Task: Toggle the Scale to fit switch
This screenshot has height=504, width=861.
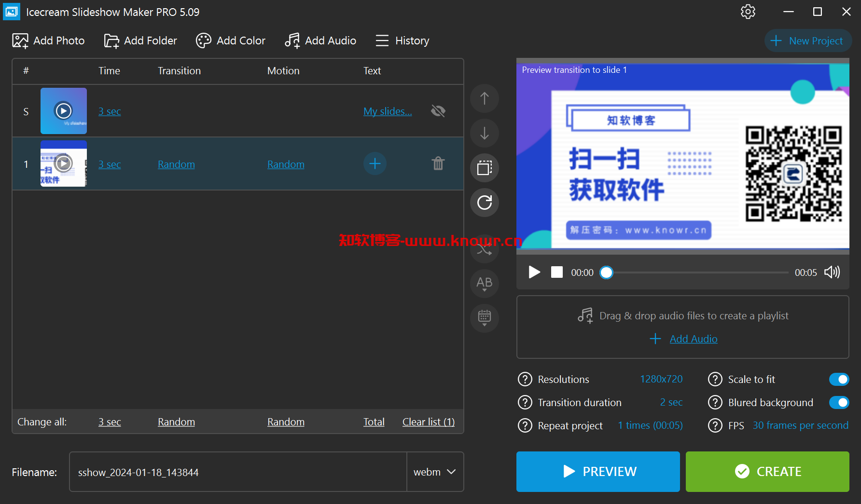Action: coord(839,380)
